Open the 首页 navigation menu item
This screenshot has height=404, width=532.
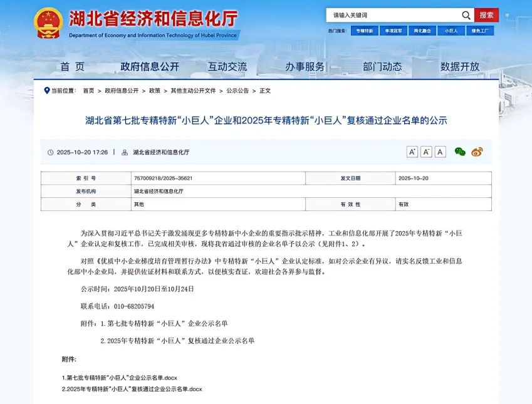point(72,66)
